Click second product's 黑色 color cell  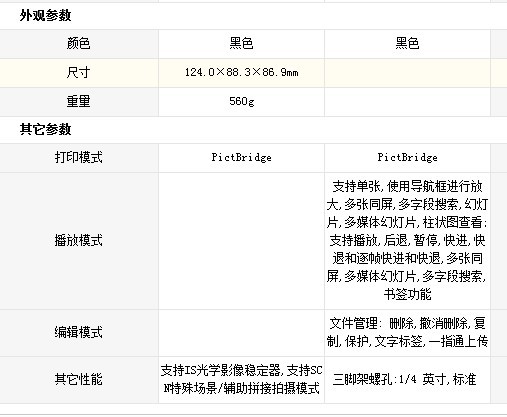[407, 43]
